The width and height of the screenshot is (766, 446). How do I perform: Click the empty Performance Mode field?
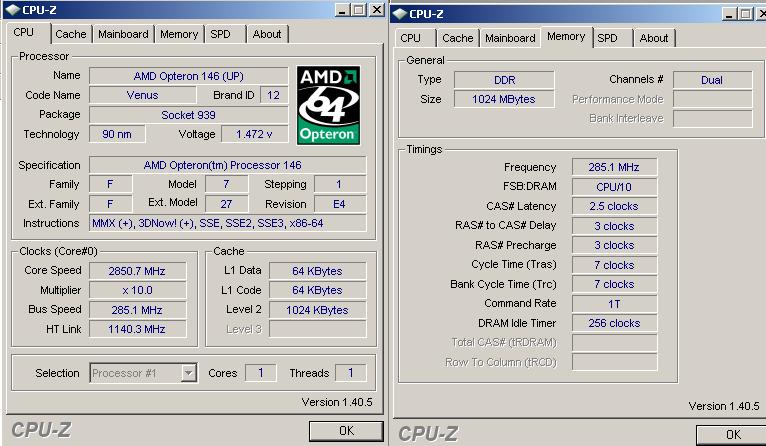click(x=712, y=99)
